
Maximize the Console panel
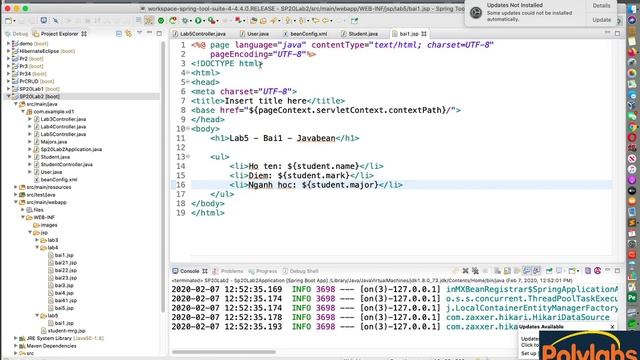pyautogui.click(x=617, y=271)
